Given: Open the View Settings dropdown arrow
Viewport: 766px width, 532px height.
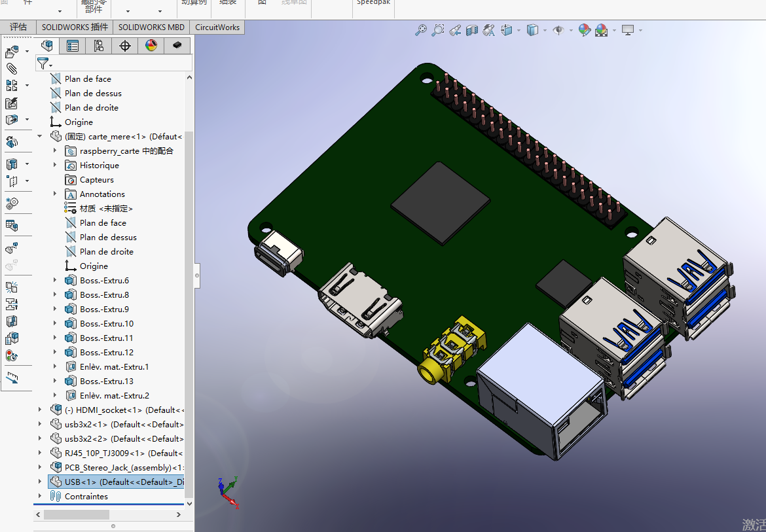Looking at the screenshot, I should point(640,31).
